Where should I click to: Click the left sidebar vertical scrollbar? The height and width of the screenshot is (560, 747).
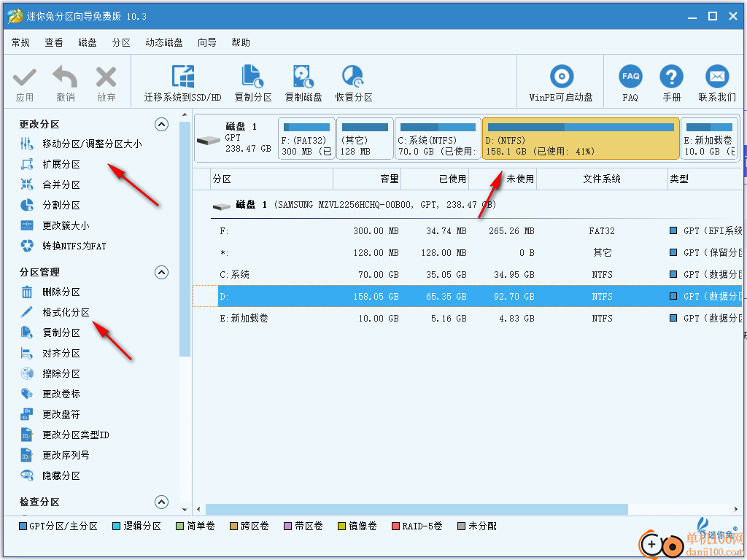click(x=185, y=238)
